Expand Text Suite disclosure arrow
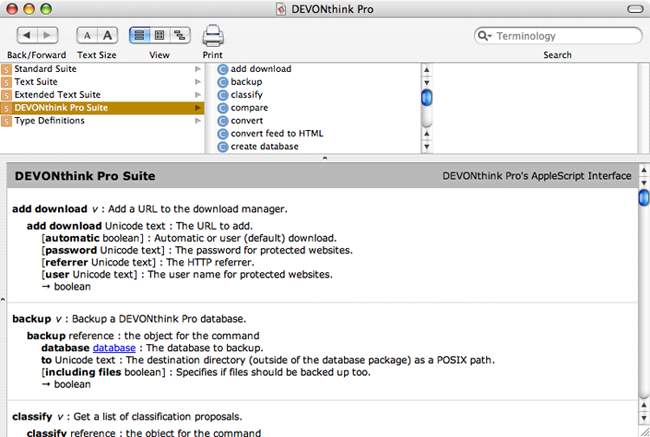This screenshot has height=437, width=650. pyautogui.click(x=198, y=82)
